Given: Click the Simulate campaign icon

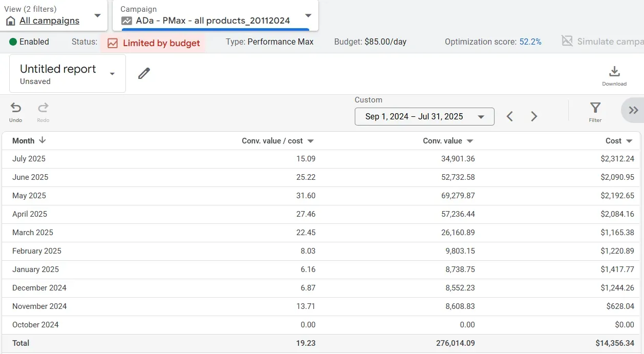Looking at the screenshot, I should click(x=566, y=41).
